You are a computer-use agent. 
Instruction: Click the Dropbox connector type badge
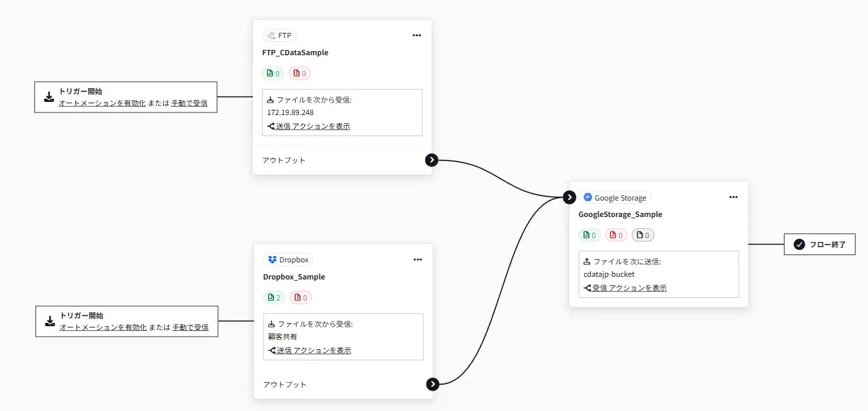click(x=288, y=260)
